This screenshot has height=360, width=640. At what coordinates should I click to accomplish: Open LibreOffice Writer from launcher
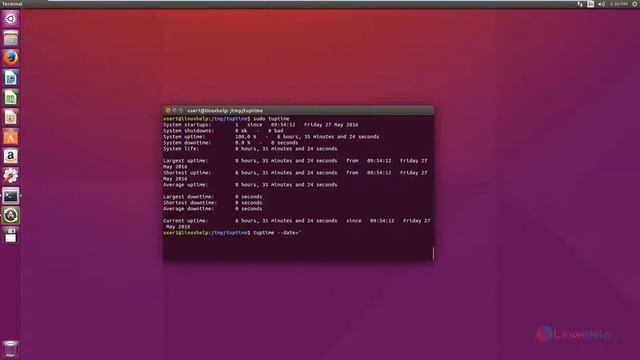click(11, 78)
